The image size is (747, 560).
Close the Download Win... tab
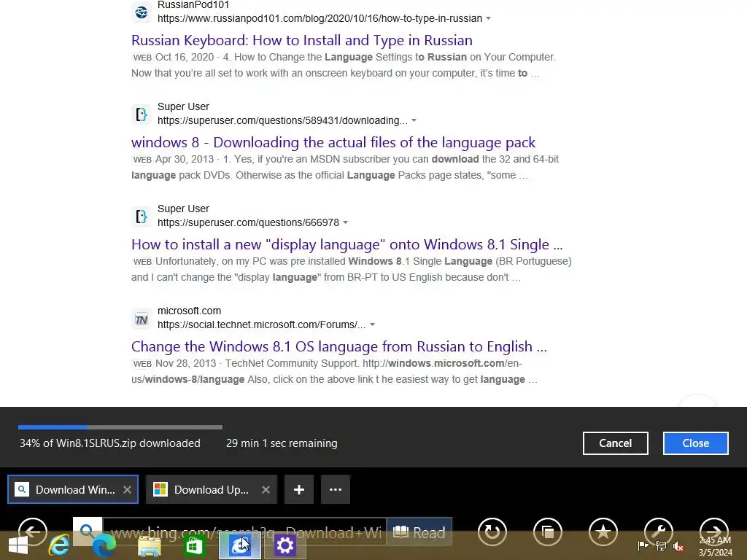point(127,489)
